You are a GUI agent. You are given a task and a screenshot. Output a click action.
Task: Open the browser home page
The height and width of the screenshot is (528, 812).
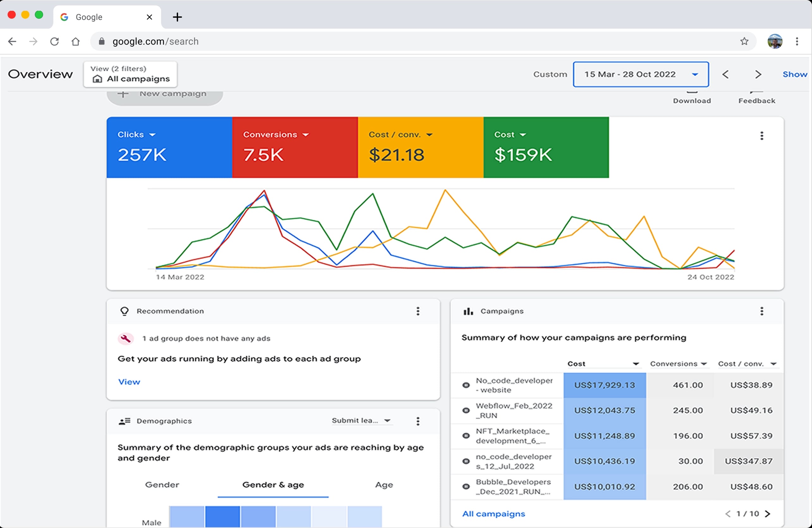[76, 42]
